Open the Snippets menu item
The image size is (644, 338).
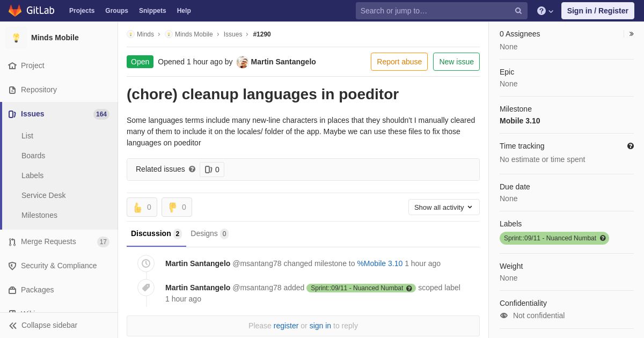(x=152, y=11)
